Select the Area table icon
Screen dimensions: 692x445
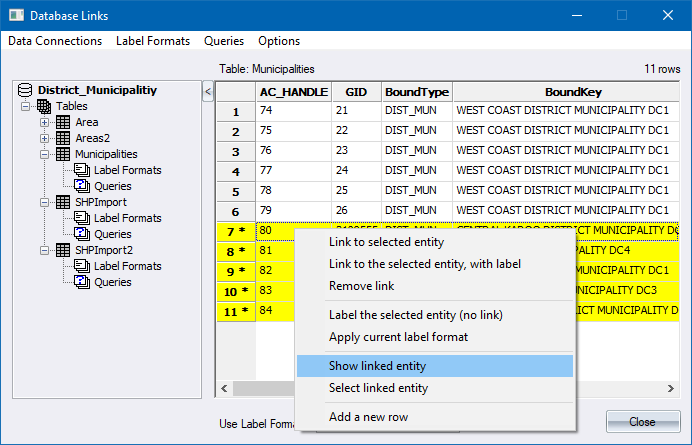click(x=63, y=122)
